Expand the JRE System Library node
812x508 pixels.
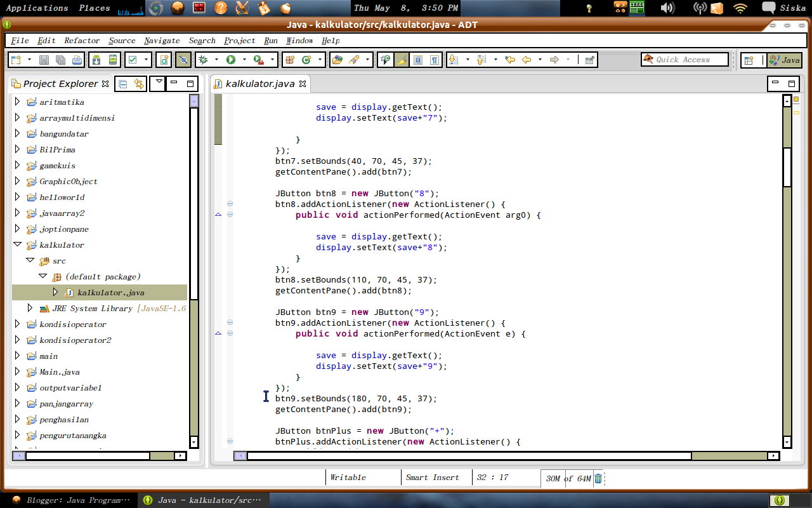click(30, 308)
